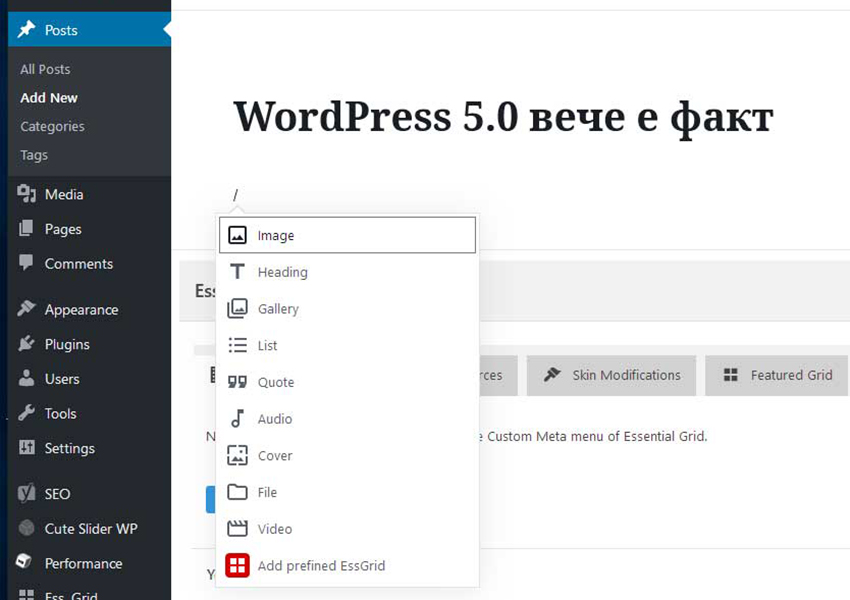Choose Image from block autocomplete
The width and height of the screenshot is (850, 600).
point(347,235)
